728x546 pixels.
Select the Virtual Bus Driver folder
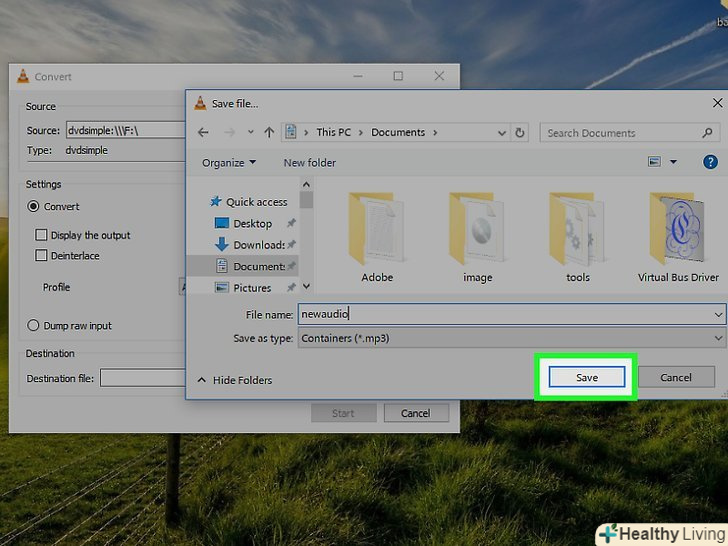tap(678, 237)
